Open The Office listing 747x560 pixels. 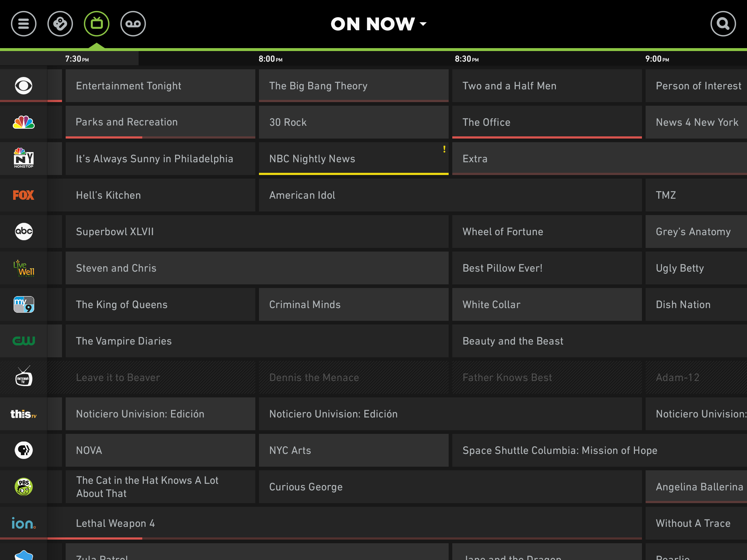pos(547,122)
